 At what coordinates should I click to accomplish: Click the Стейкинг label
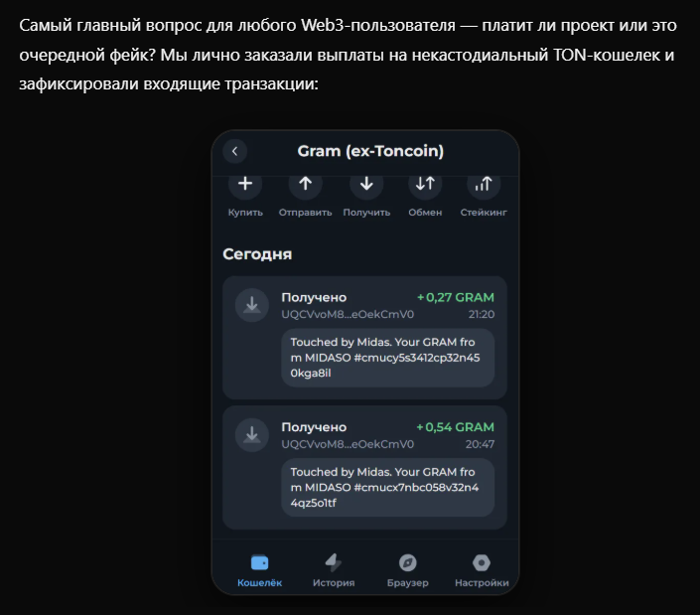point(484,213)
